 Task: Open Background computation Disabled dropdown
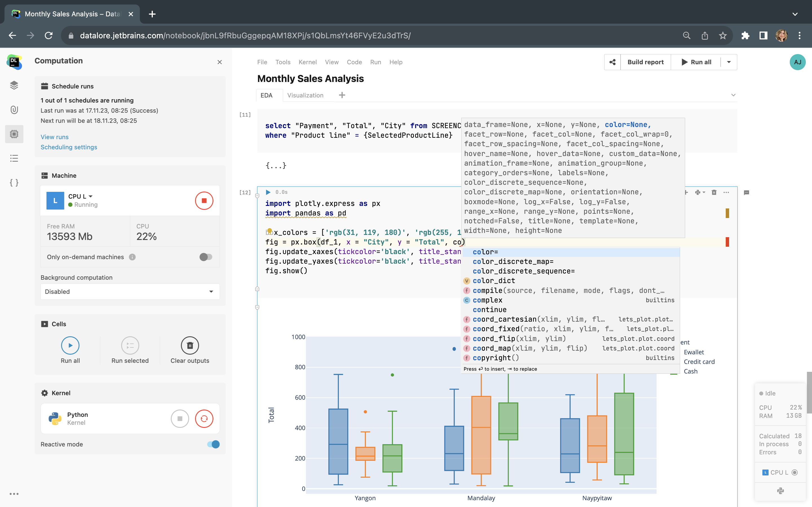tap(130, 292)
